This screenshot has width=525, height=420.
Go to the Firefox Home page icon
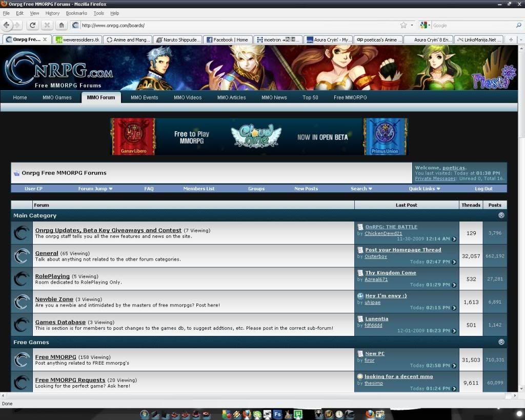(x=62, y=25)
